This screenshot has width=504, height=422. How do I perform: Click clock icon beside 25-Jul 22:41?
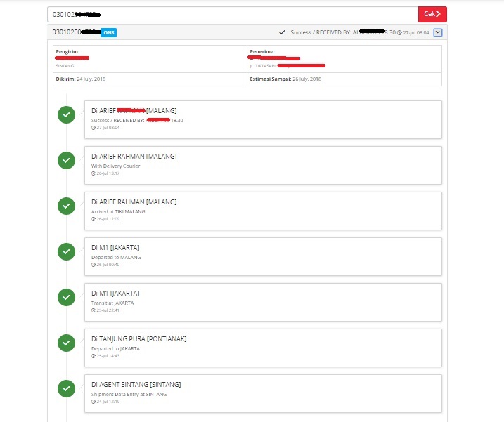click(93, 310)
